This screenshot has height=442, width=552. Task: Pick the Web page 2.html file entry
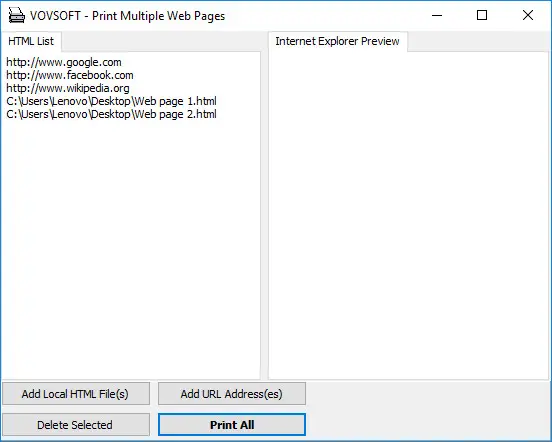click(111, 114)
